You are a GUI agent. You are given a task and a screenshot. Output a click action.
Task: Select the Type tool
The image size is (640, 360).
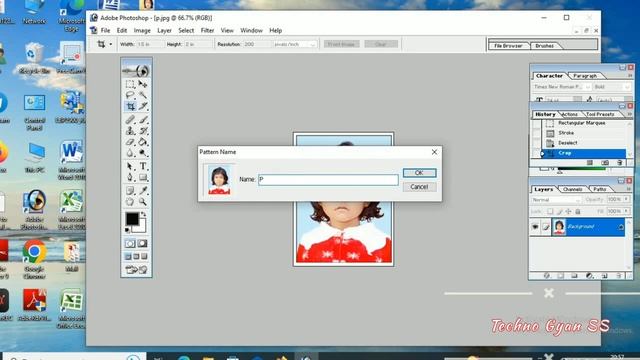tap(143, 166)
